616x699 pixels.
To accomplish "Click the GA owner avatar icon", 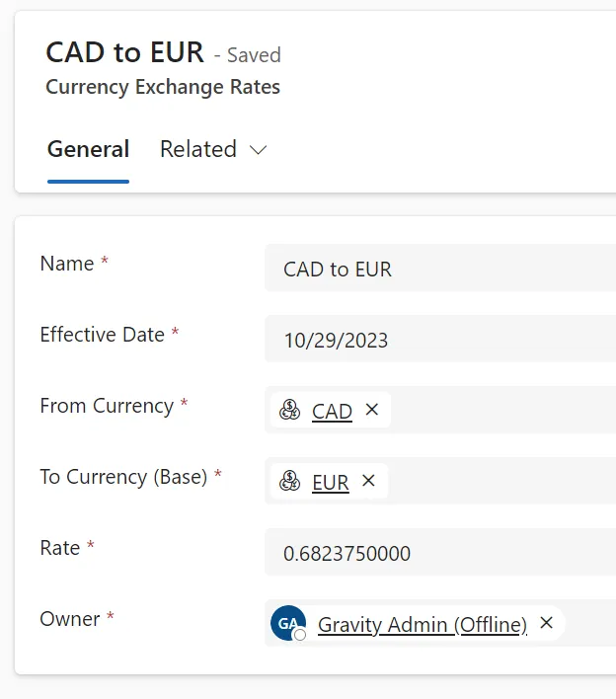I will click(x=288, y=623).
